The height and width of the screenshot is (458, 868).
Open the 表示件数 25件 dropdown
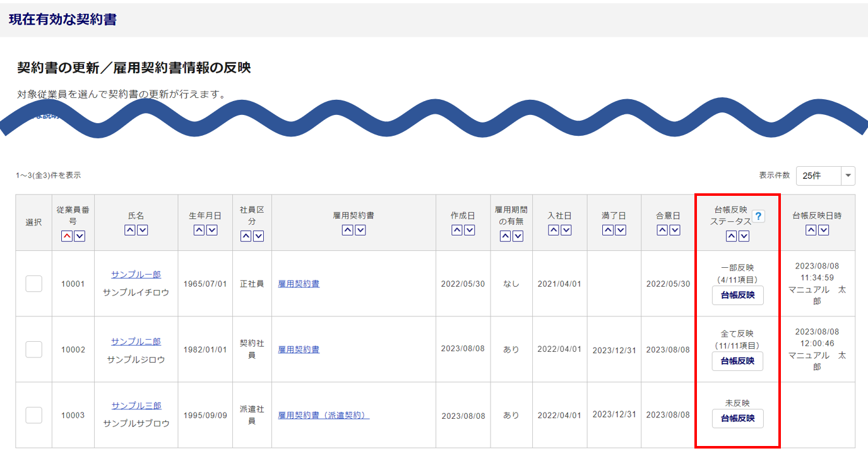point(825,176)
